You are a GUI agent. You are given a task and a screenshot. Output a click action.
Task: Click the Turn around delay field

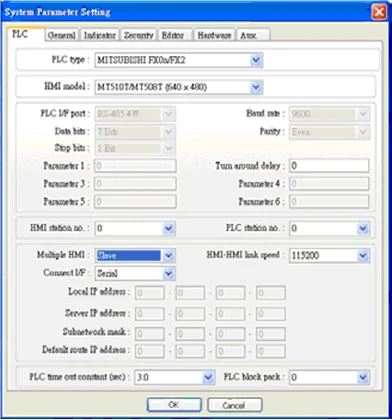pyautogui.click(x=329, y=166)
